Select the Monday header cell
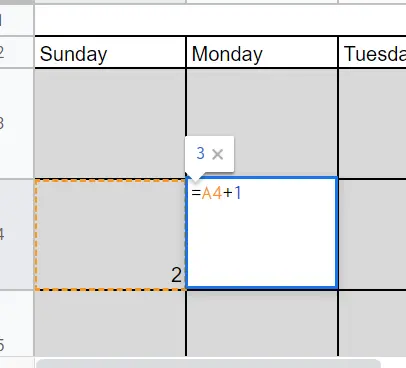406x368 pixels. (262, 52)
